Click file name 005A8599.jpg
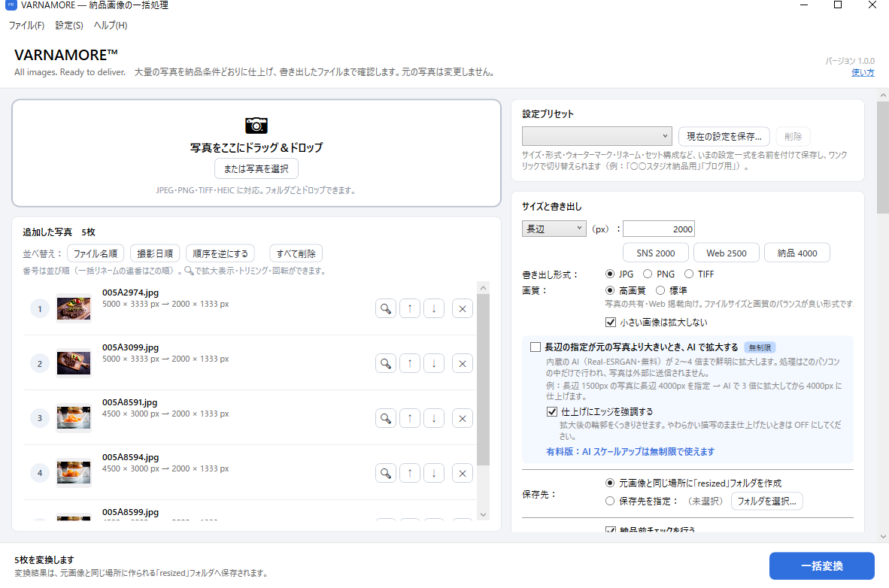The width and height of the screenshot is (889, 588). (x=130, y=512)
